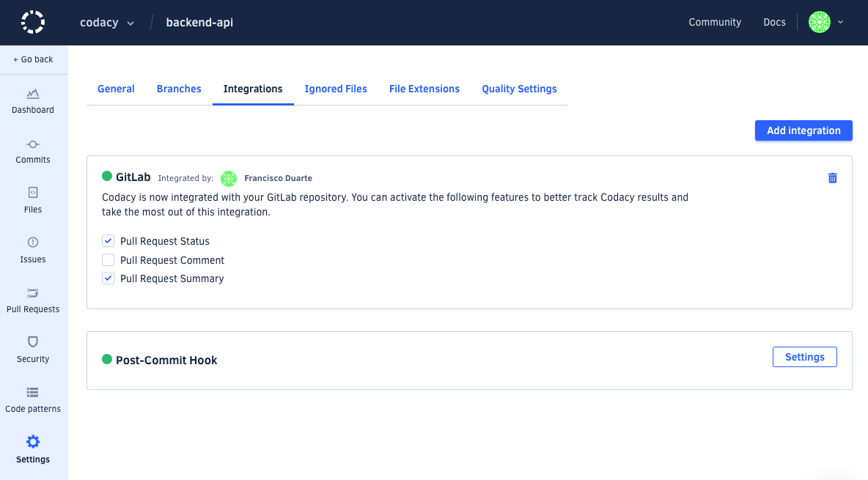This screenshot has height=480, width=868.
Task: Select the Settings gear icon
Action: click(x=33, y=442)
